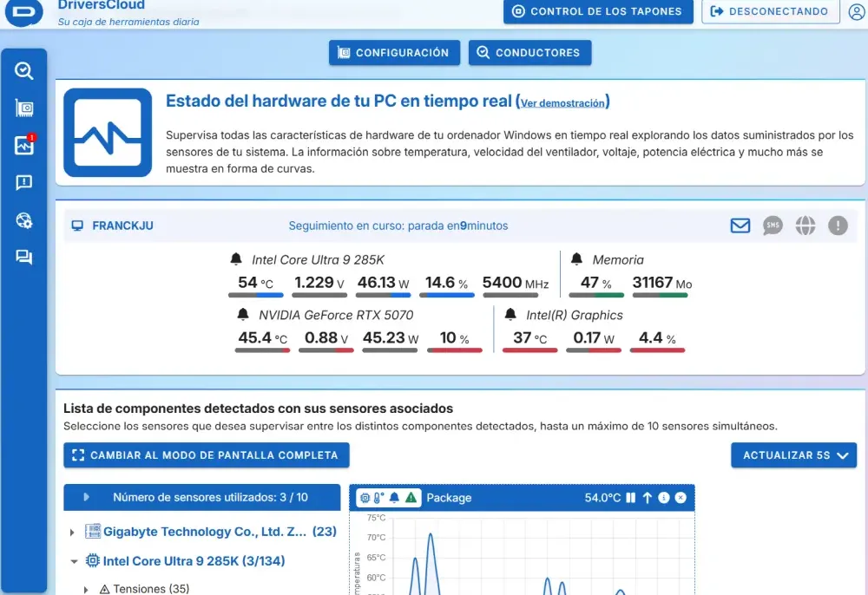Click the RTX 5070 voltage 0.88 V value
The width and height of the screenshot is (868, 595).
click(x=326, y=338)
